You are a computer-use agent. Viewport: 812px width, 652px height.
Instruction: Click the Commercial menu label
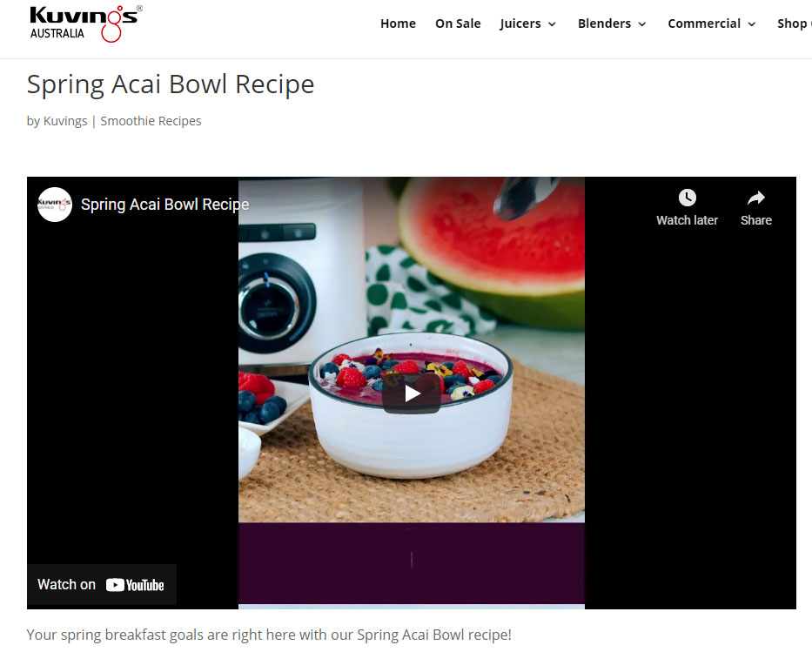pyautogui.click(x=704, y=24)
